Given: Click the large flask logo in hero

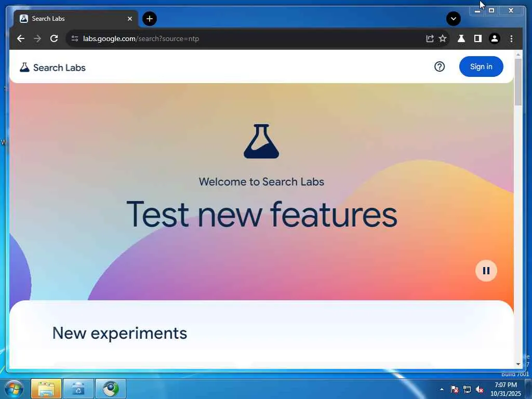Looking at the screenshot, I should coord(261,141).
